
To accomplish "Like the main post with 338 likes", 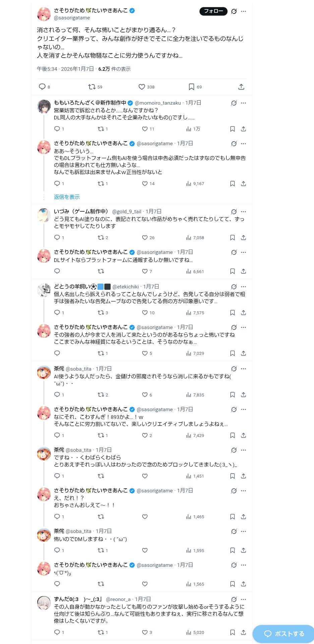I will [x=142, y=87].
